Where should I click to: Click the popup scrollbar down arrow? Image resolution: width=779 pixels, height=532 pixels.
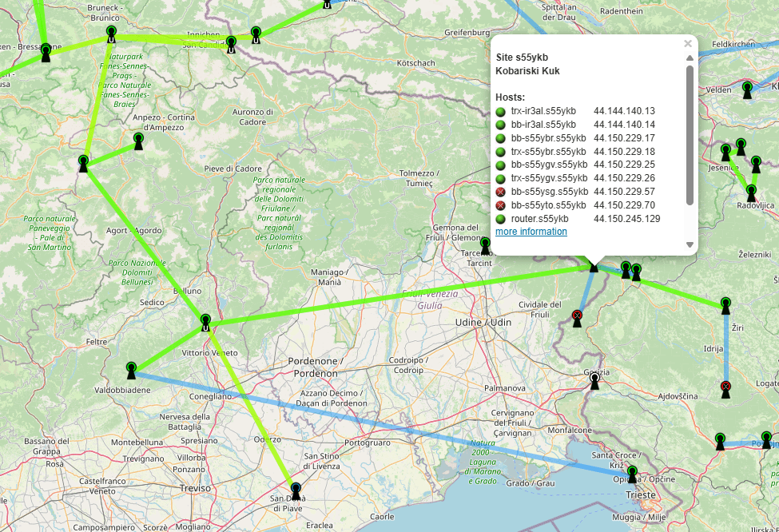(690, 244)
